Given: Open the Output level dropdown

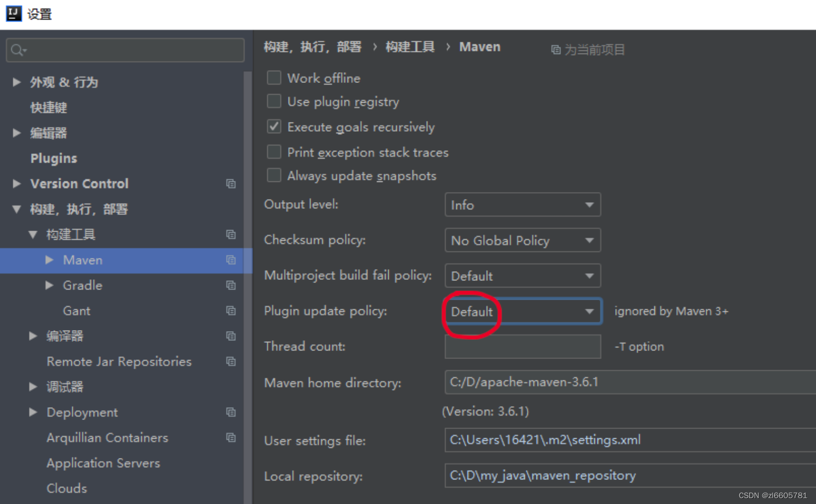Looking at the screenshot, I should tap(523, 205).
